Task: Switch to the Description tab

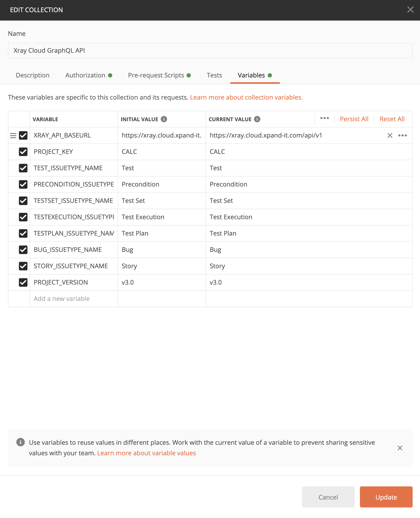Action: click(33, 75)
